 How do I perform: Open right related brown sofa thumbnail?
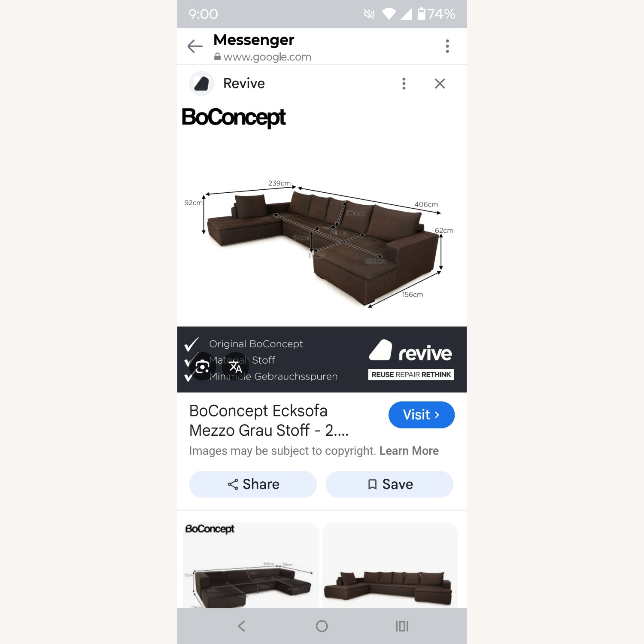(x=390, y=565)
